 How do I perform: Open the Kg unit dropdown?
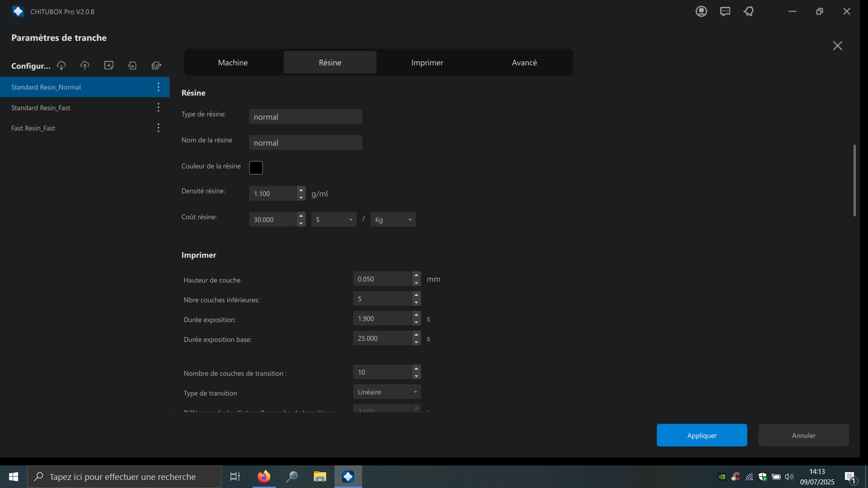(x=393, y=220)
